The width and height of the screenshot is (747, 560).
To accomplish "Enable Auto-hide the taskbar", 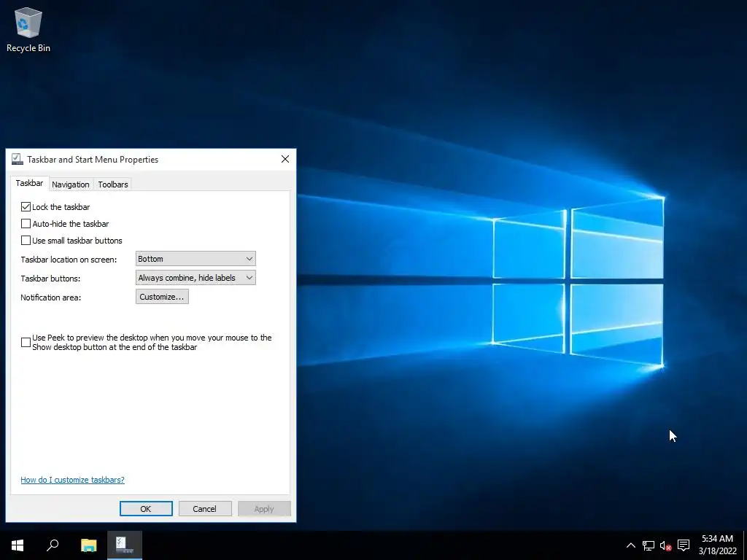I will coord(26,223).
